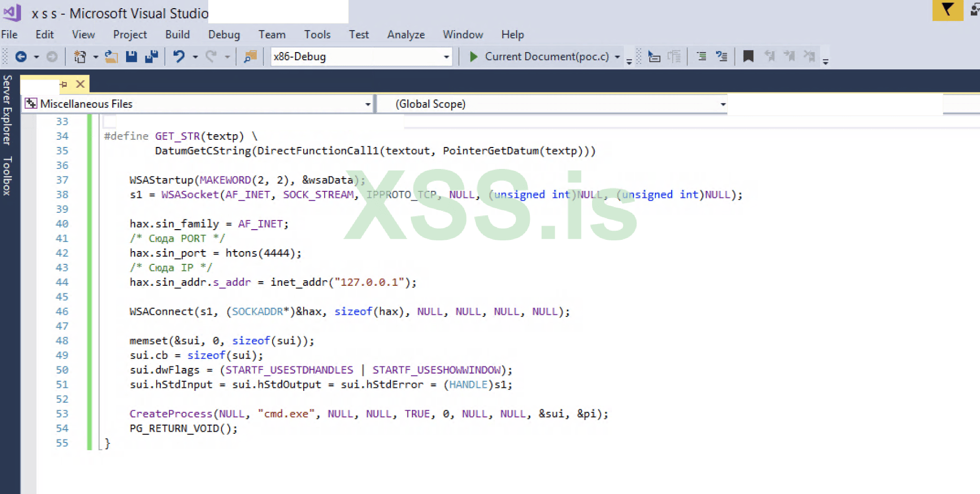Viewport: 980px width, 494px height.
Task: Click the Miscellaneous Files project icon
Action: click(31, 104)
